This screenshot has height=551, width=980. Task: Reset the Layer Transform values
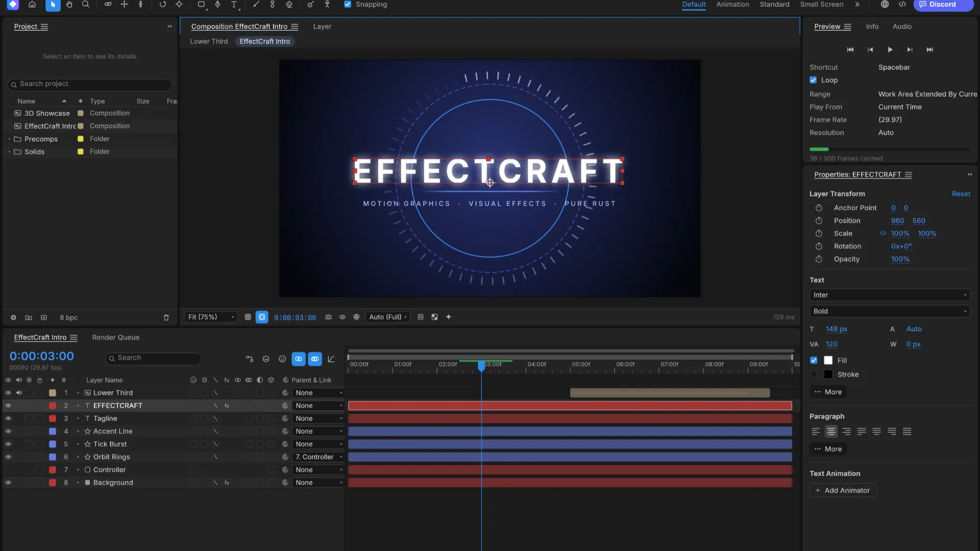pyautogui.click(x=961, y=194)
